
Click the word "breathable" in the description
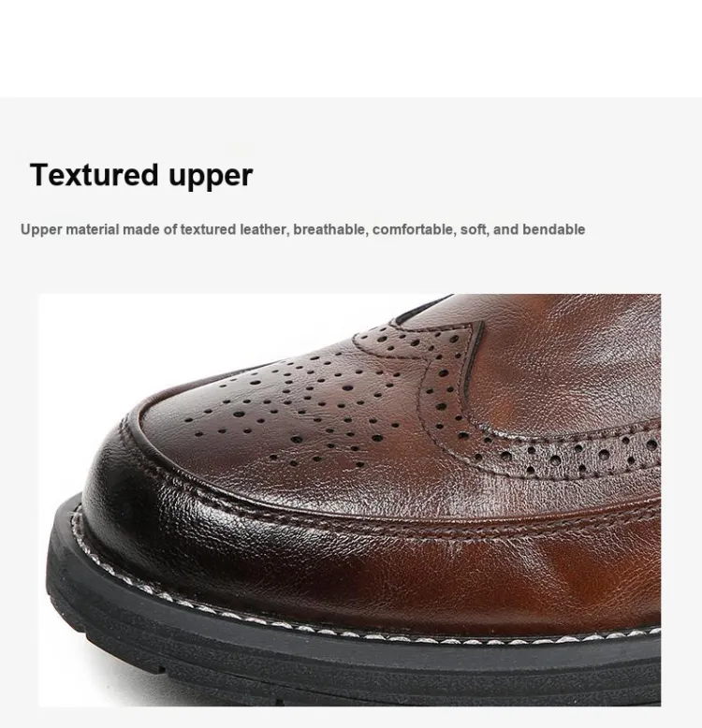coord(329,229)
